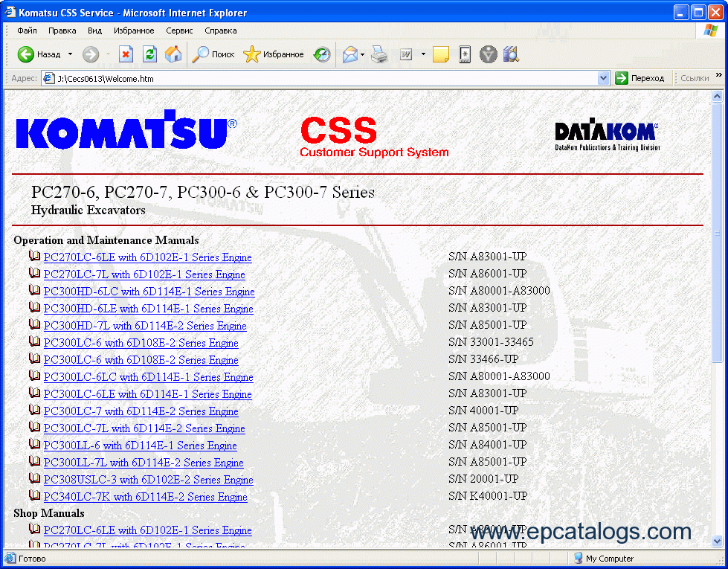Open PC270LC-6LE link under Shop Manuals
The image size is (728, 569).
coord(148,530)
